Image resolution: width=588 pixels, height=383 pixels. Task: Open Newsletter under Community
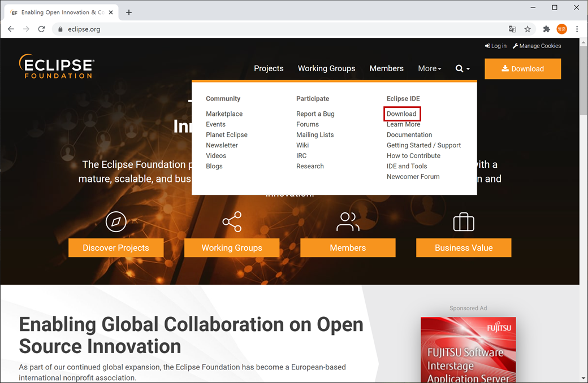[222, 145]
